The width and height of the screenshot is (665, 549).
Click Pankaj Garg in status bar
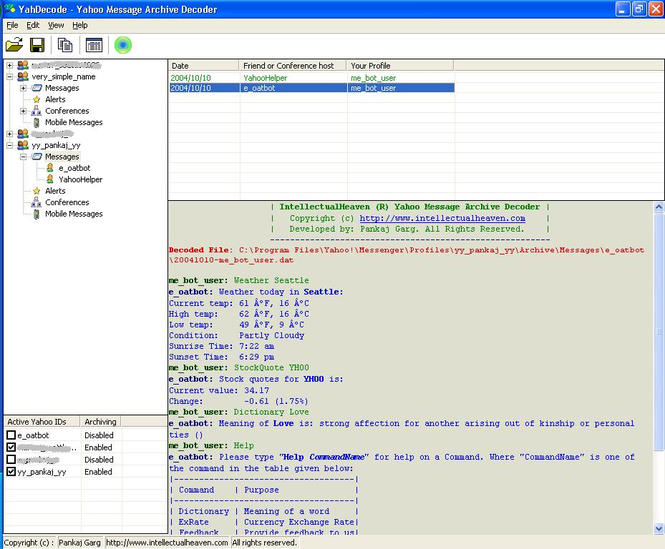click(x=79, y=543)
